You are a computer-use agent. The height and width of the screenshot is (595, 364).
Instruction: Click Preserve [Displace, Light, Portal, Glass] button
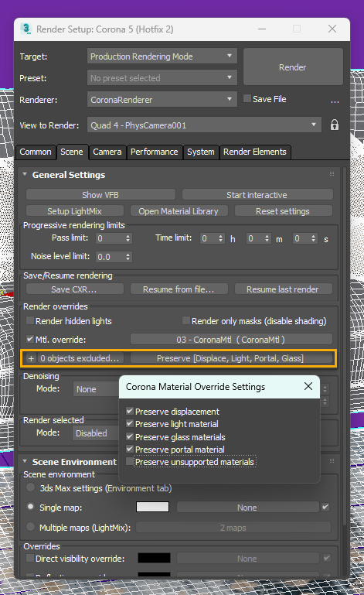[x=231, y=358]
